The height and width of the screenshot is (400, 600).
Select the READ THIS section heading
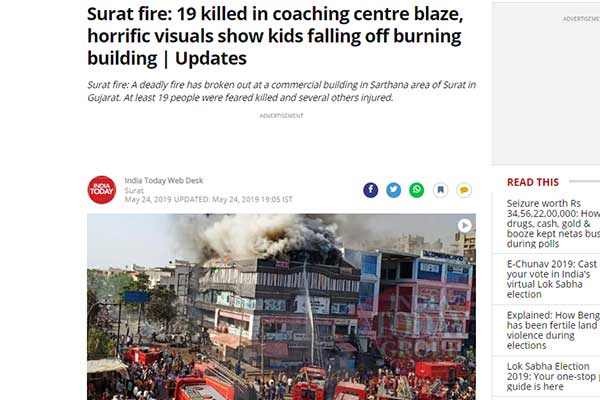tap(533, 182)
